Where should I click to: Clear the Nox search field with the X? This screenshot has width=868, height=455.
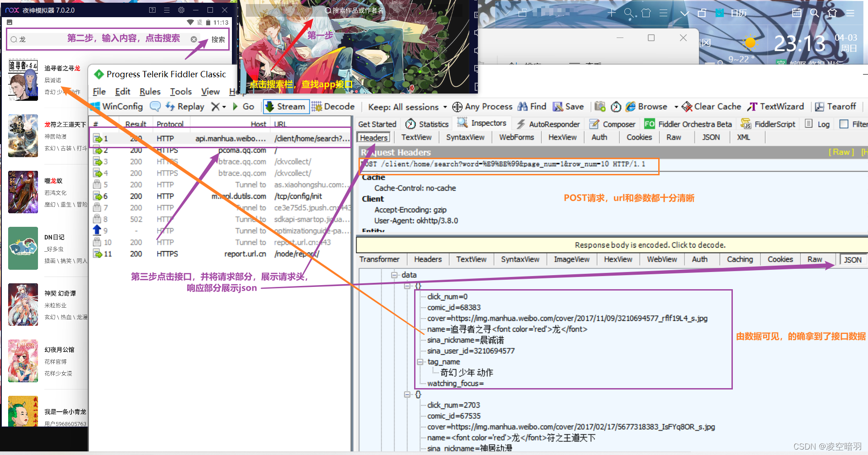click(193, 39)
